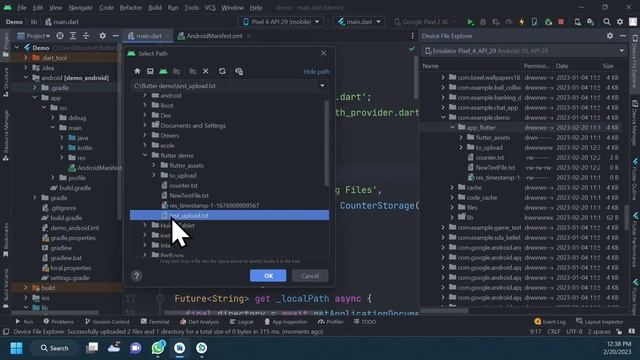This screenshot has height=360, width=640.
Task: Open Logcat tool window
Action: (241, 322)
